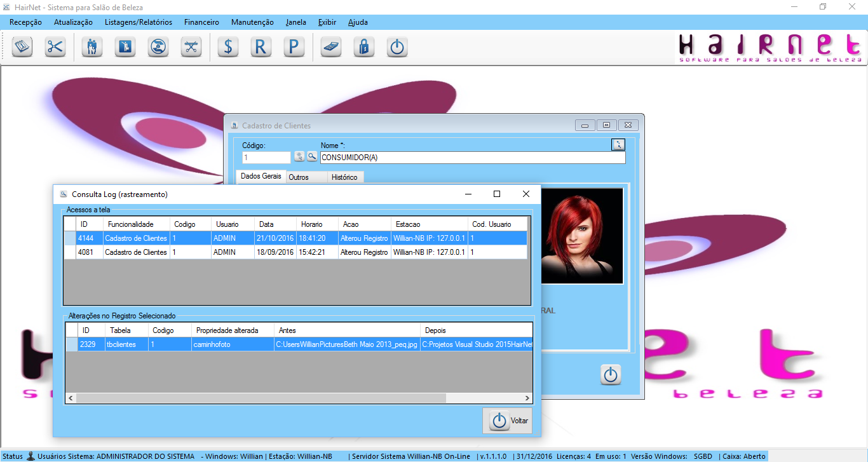Open the Financeiro menu
Viewport: 868px width, 462px height.
tap(201, 22)
